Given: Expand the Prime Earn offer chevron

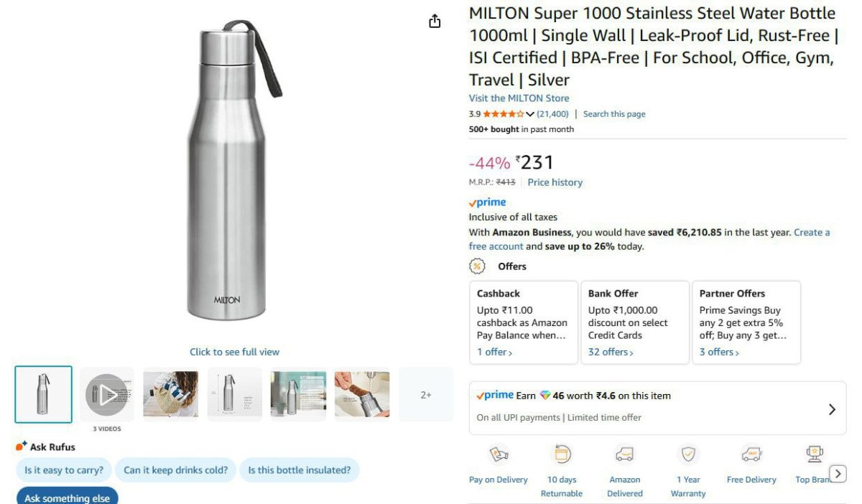Looking at the screenshot, I should pyautogui.click(x=832, y=409).
